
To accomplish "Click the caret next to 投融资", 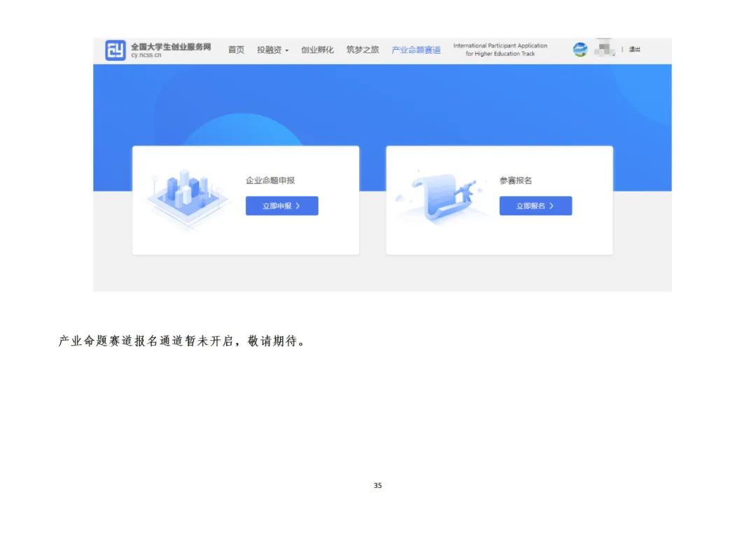I will (x=287, y=51).
